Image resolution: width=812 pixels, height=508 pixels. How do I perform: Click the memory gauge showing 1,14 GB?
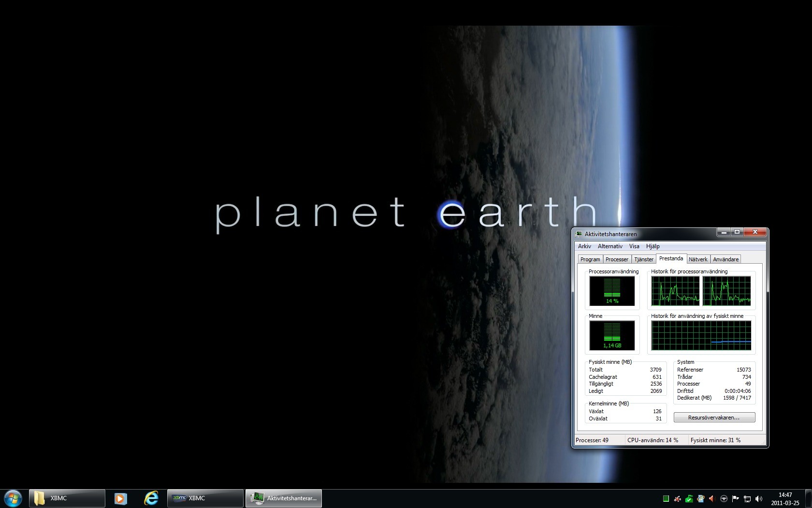612,335
